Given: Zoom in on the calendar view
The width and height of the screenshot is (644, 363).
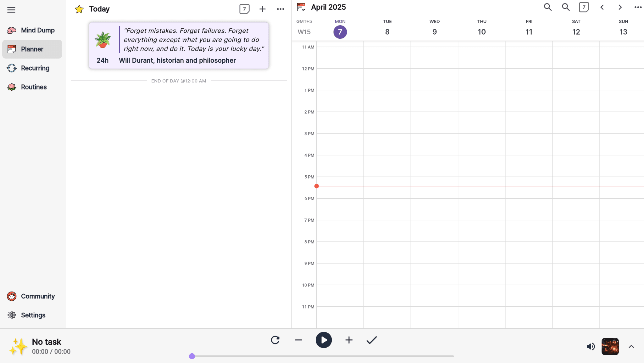Looking at the screenshot, I should click(565, 7).
